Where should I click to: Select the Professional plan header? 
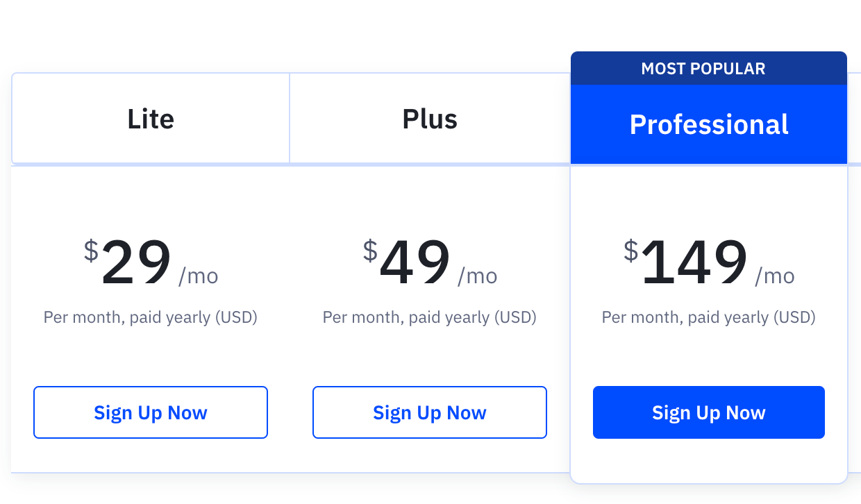click(x=708, y=124)
